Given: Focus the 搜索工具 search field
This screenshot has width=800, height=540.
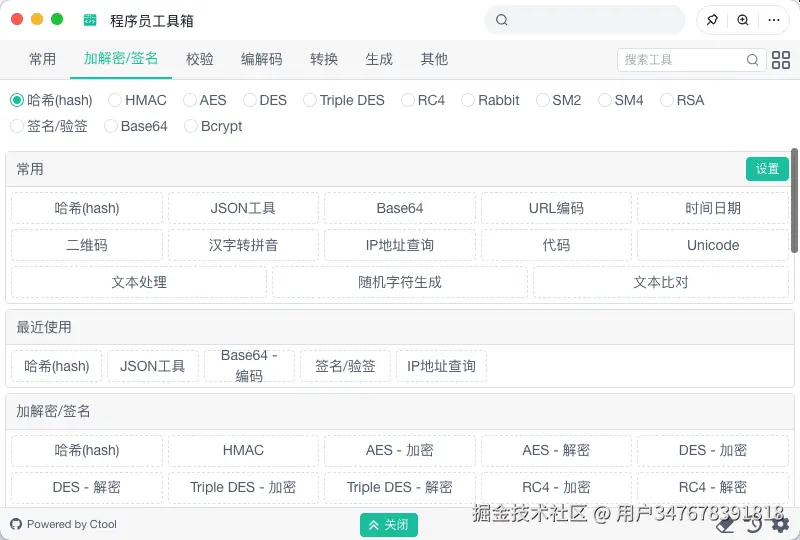Looking at the screenshot, I should click(x=682, y=60).
